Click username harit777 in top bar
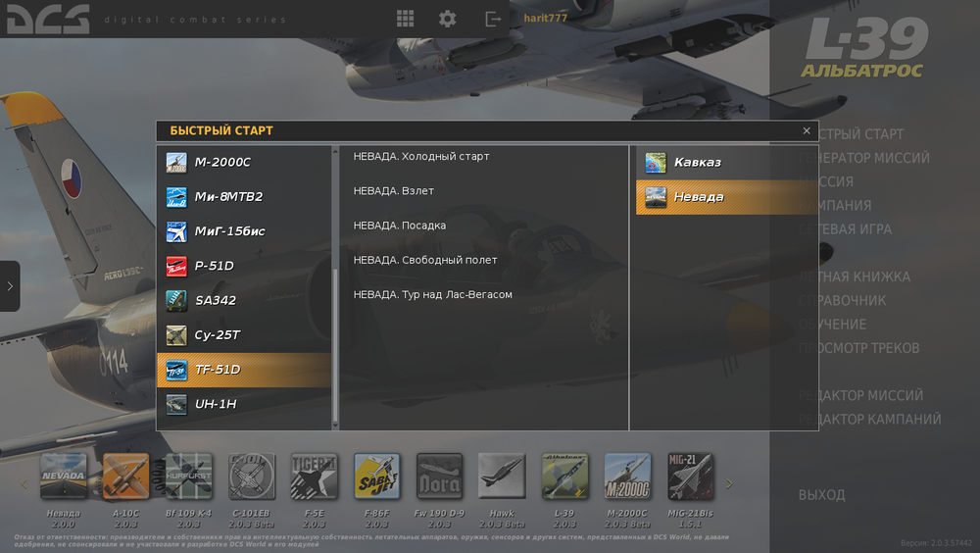Screen dimensions: 980x553 click(546, 19)
